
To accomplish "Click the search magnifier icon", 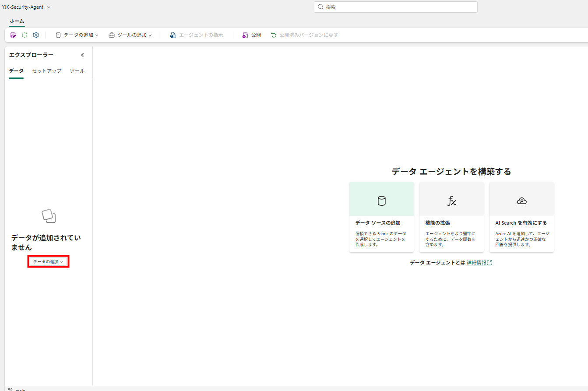I will (x=320, y=7).
